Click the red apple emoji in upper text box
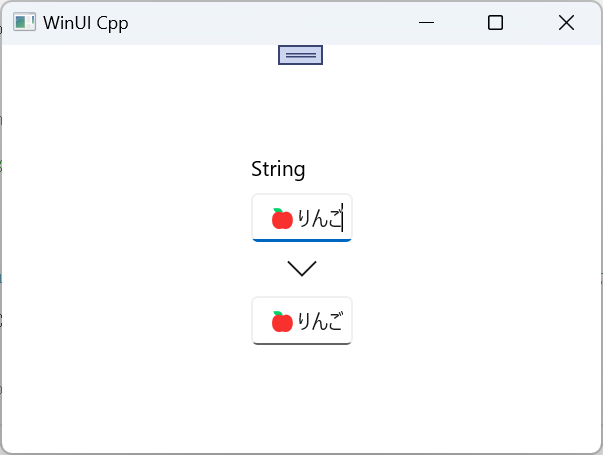This screenshot has width=603, height=455. (x=282, y=218)
